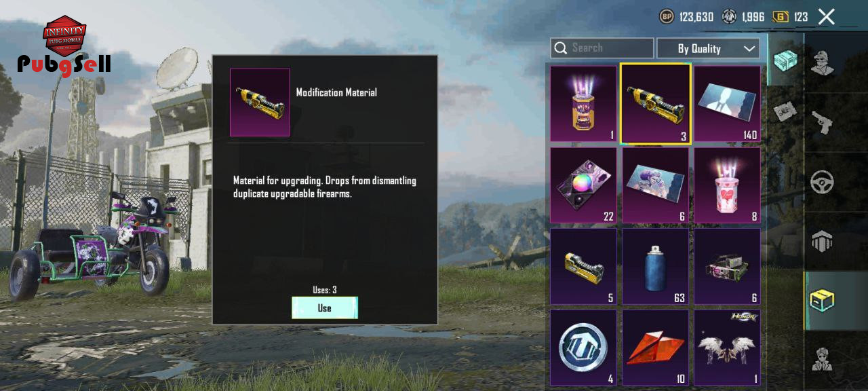
Task: Select the silver U coin item
Action: (583, 348)
